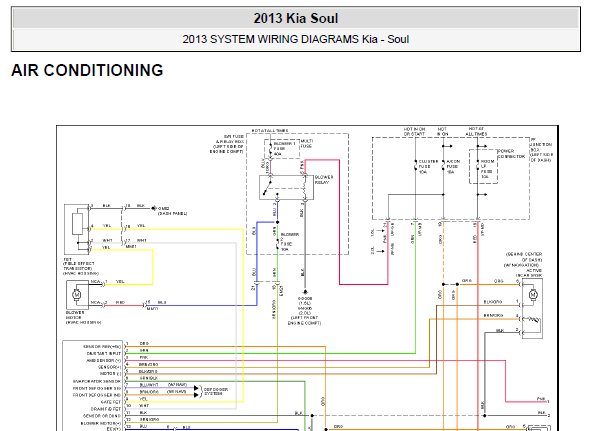Click the "(BEHIND CENTER OF DASH)" label
Screen dimensions: 604x431
[x=524, y=257]
